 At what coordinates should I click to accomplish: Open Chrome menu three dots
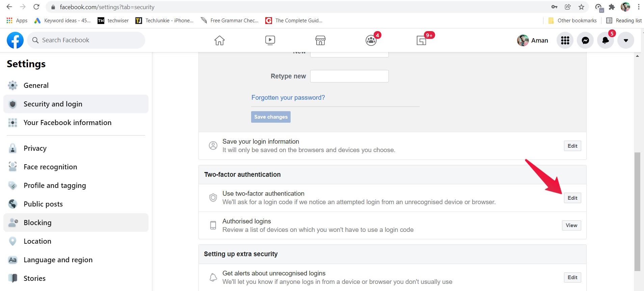[639, 7]
